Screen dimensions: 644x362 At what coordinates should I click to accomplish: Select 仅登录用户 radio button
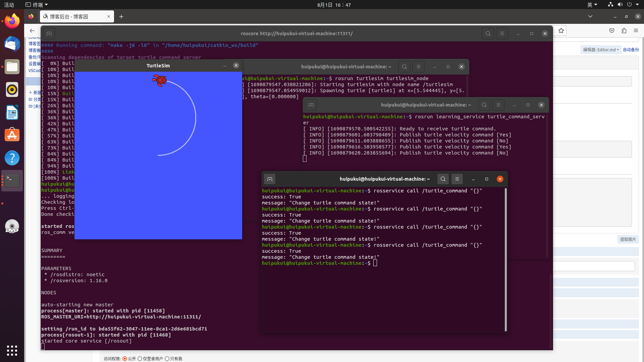coord(140,359)
